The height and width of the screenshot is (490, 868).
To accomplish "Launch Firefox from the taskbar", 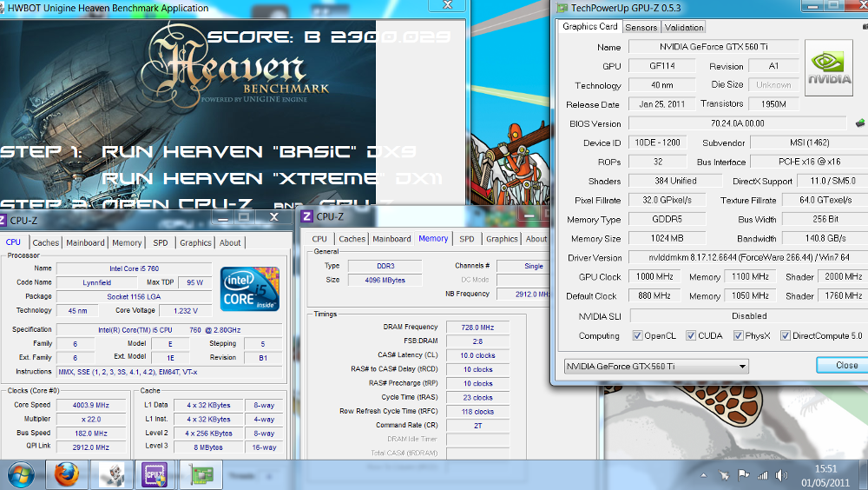I will tap(67, 475).
